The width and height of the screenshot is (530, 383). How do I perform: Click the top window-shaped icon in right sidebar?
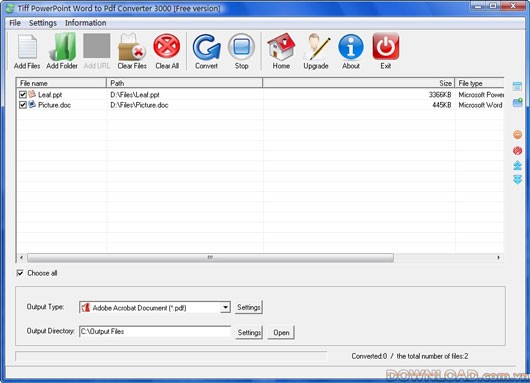pyautogui.click(x=517, y=86)
